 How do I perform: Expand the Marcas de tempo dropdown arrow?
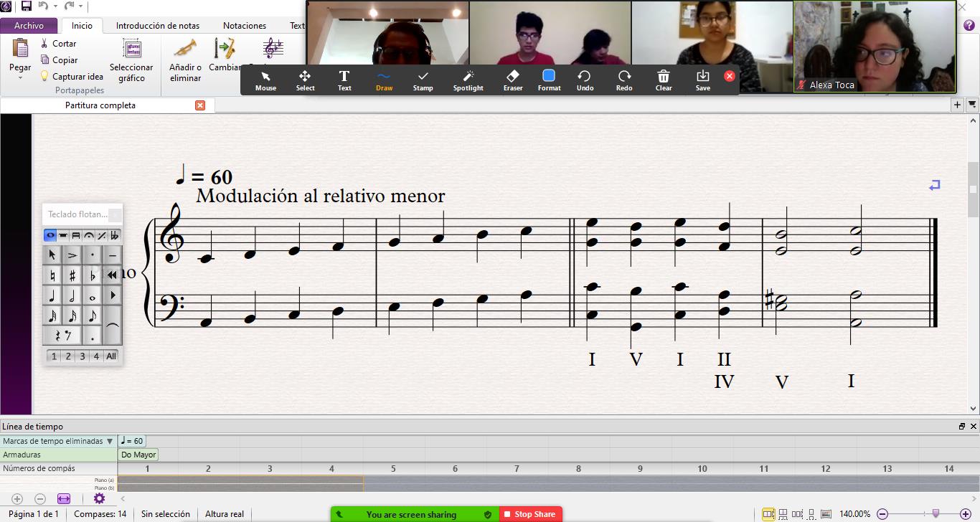coord(110,441)
